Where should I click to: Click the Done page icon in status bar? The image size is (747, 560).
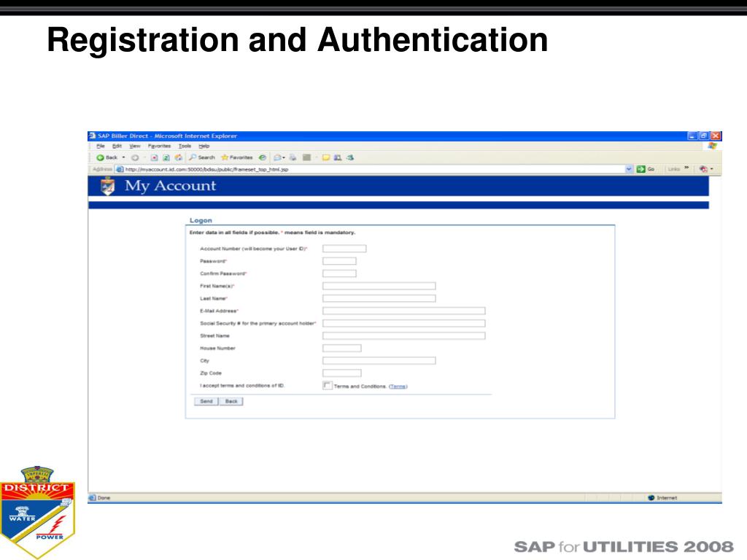[x=92, y=497]
